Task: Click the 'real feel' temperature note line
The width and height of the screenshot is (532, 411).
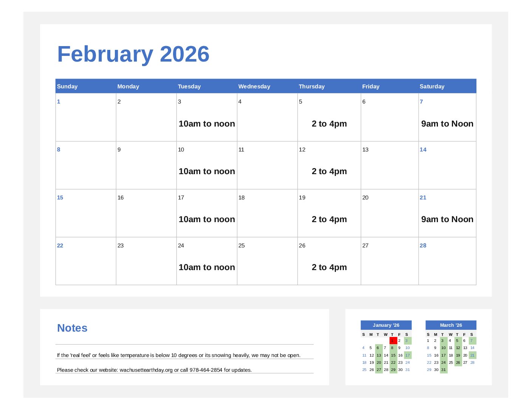Action: click(178, 355)
